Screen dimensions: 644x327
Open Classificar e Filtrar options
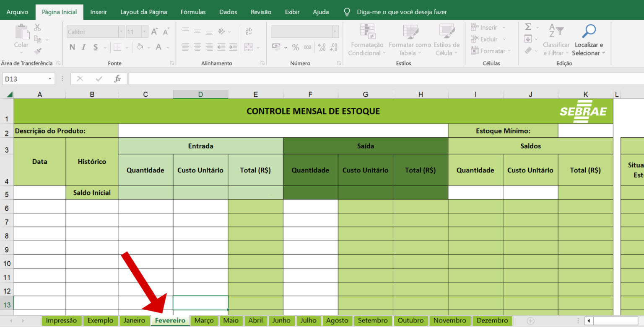556,40
